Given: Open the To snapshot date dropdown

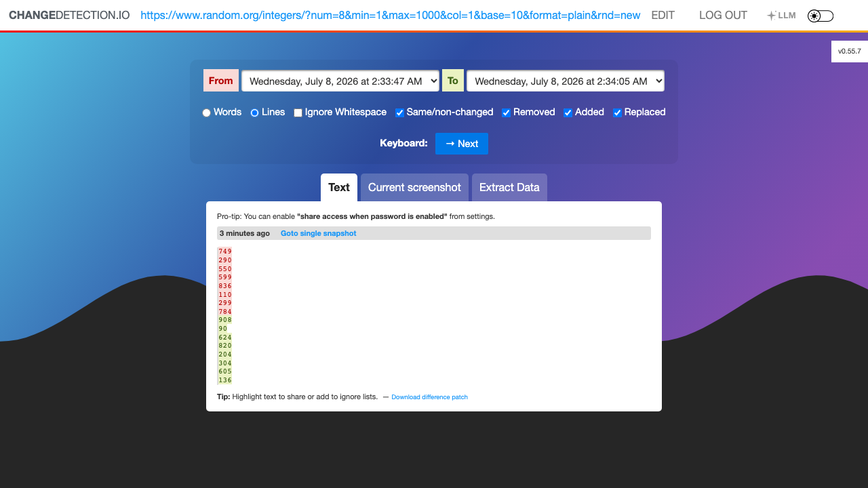Looking at the screenshot, I should [566, 81].
